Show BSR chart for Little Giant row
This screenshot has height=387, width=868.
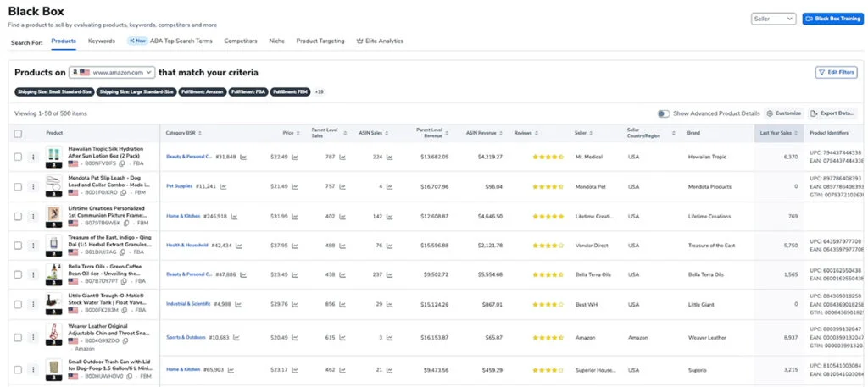click(x=236, y=305)
